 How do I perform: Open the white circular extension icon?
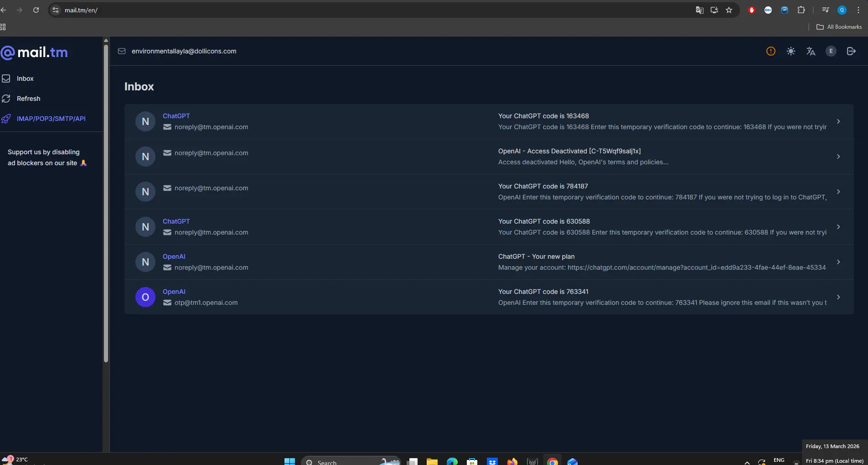768,10
